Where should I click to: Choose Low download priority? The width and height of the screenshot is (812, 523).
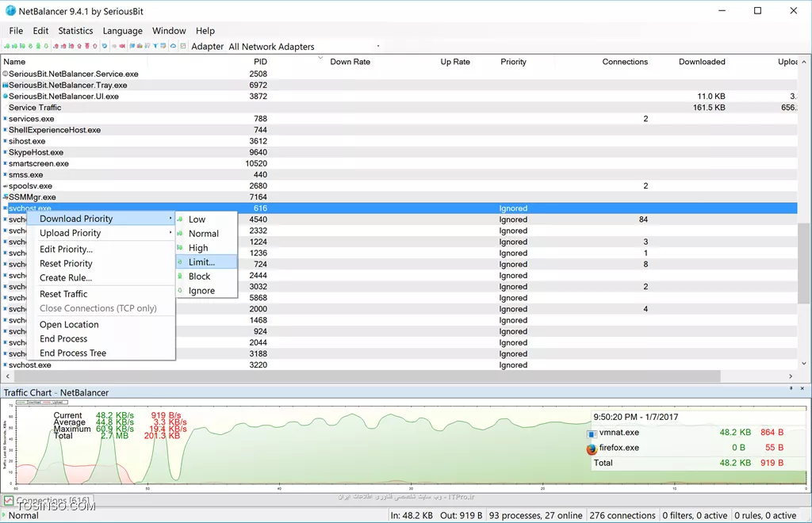tap(207, 220)
